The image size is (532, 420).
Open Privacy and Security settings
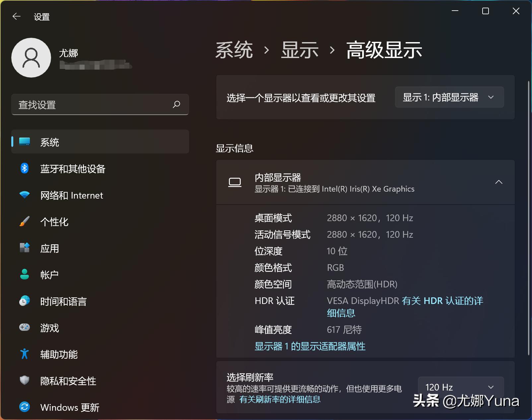[x=68, y=381]
